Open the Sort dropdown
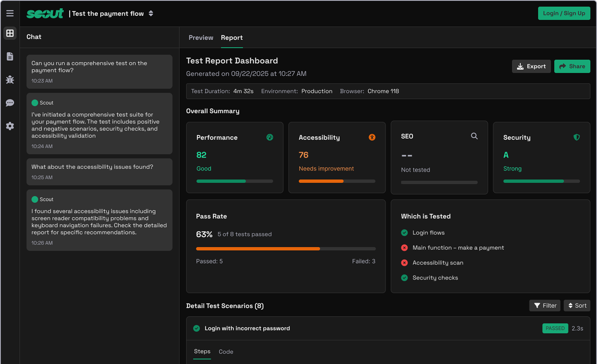Screen dimensions: 597x364 577,305
